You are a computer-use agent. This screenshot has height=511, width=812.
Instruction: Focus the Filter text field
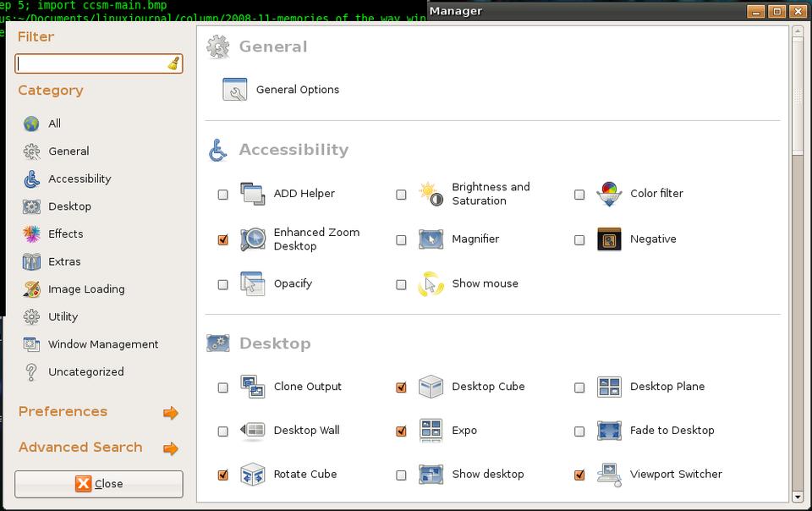(x=91, y=63)
